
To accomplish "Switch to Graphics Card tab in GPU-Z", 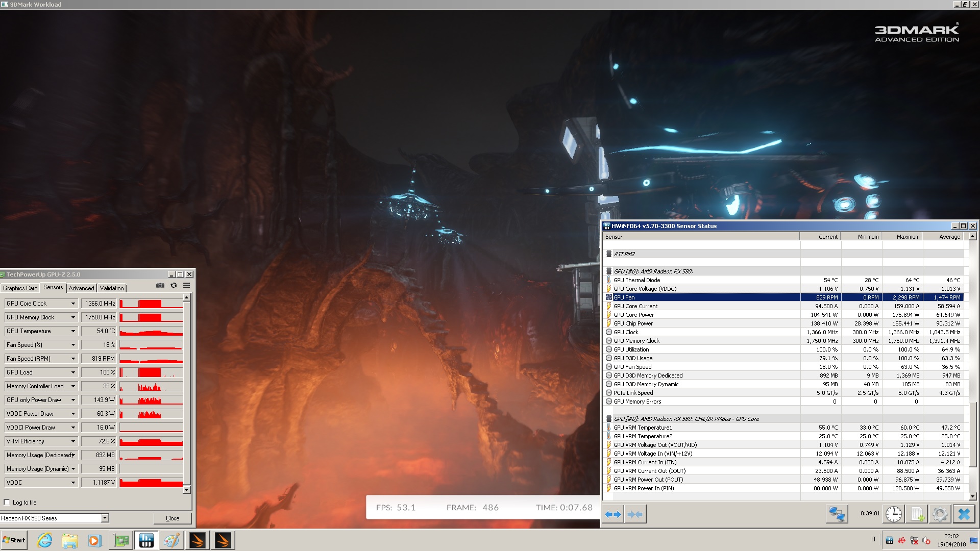I will [20, 288].
